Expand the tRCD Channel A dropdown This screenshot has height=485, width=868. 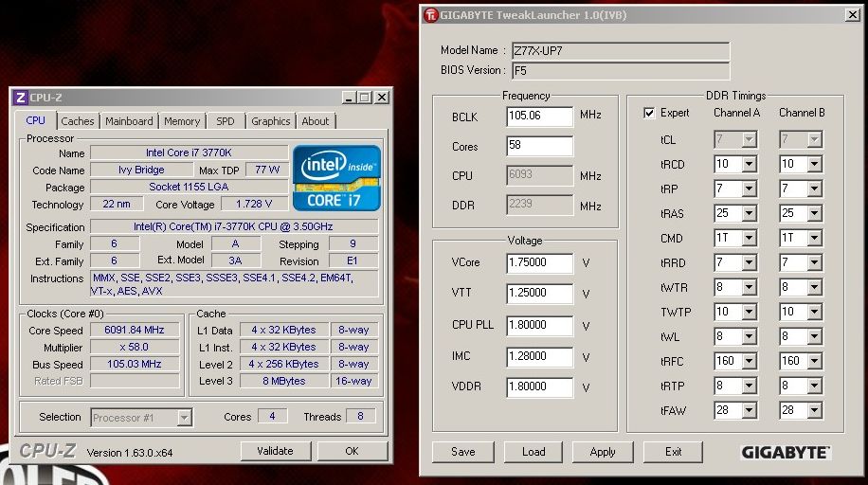[749, 165]
